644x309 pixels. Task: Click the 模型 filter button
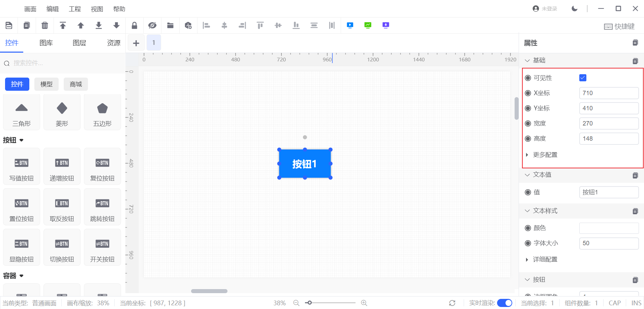47,84
